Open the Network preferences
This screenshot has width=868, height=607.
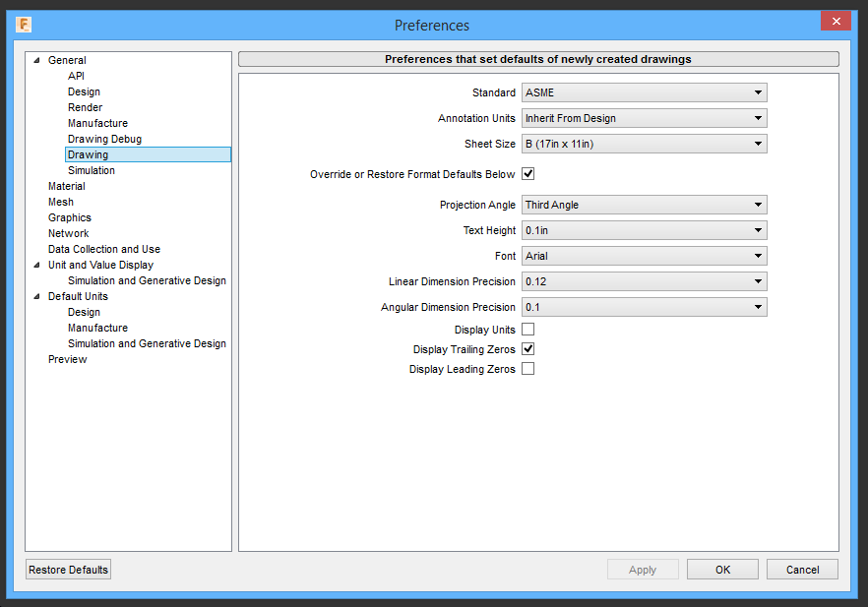69,233
